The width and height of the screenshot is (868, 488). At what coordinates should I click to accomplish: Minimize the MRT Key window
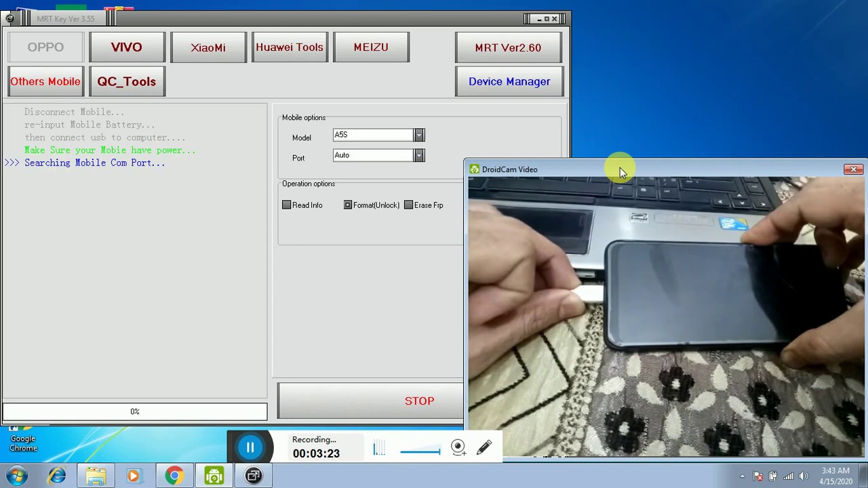coord(539,19)
